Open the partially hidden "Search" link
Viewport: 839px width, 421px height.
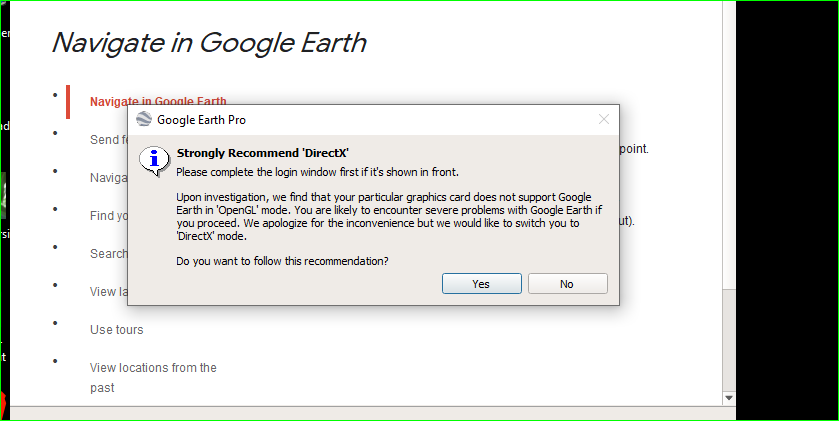pos(109,254)
